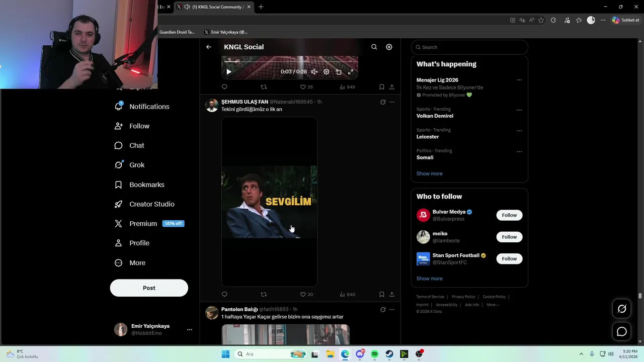This screenshot has width=644, height=362.
Task: Open more options on Pantolon Balığı's post
Action: [392, 310]
